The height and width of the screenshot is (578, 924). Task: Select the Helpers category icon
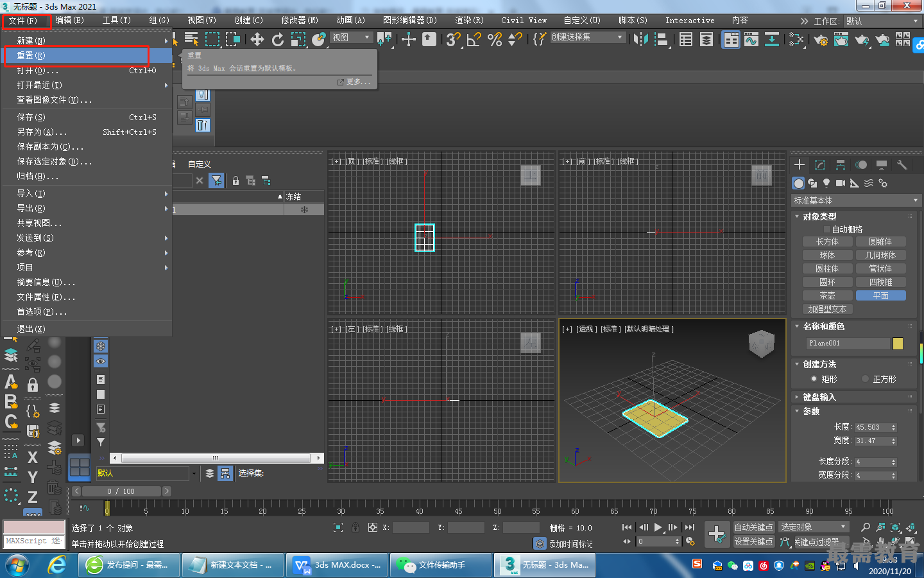click(x=855, y=183)
